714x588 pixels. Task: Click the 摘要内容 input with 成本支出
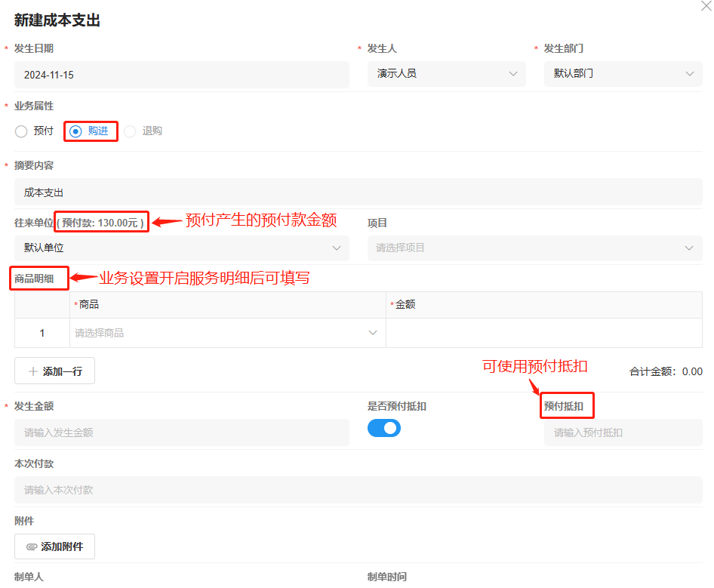(358, 192)
